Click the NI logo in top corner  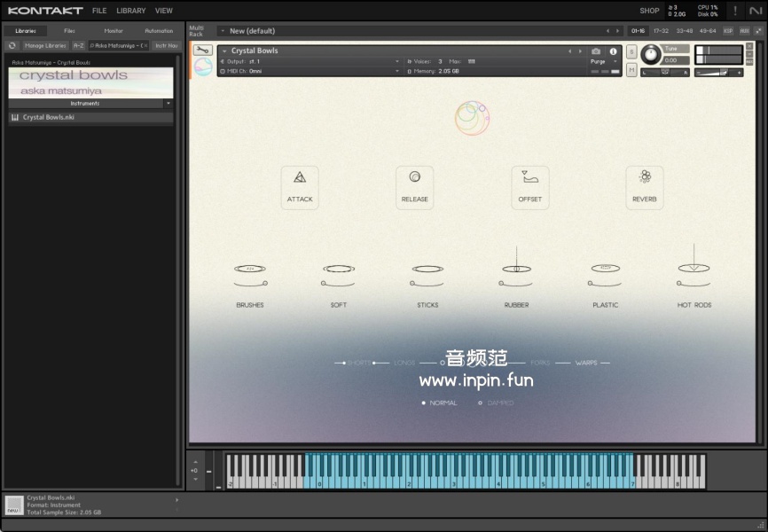pyautogui.click(x=756, y=11)
